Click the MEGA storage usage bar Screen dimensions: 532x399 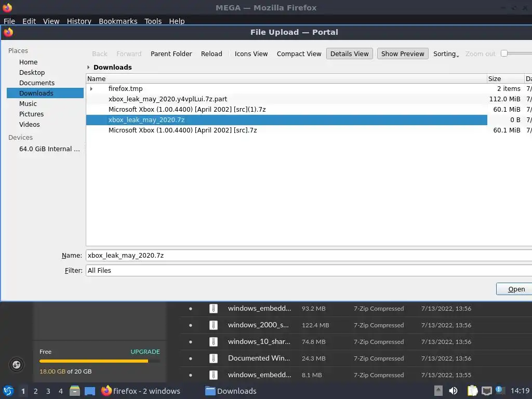pos(99,361)
